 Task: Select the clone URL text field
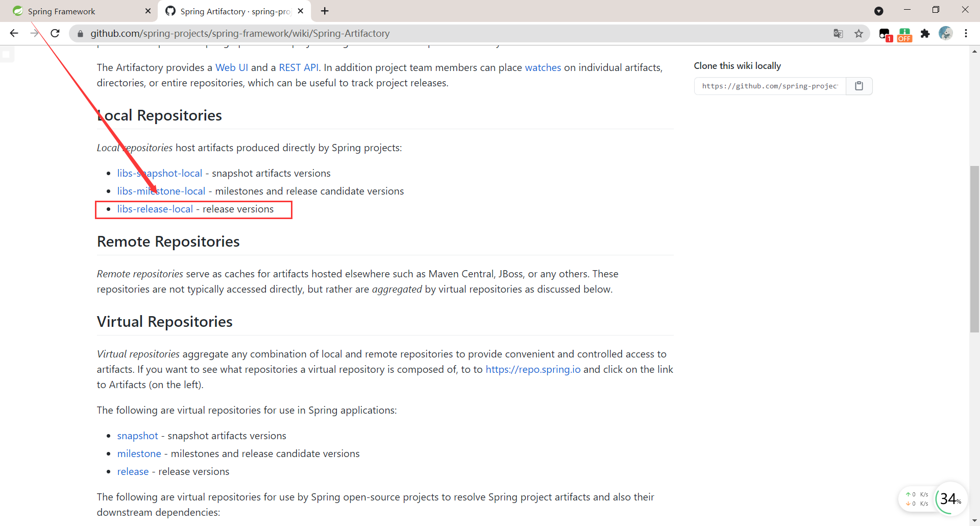[770, 86]
